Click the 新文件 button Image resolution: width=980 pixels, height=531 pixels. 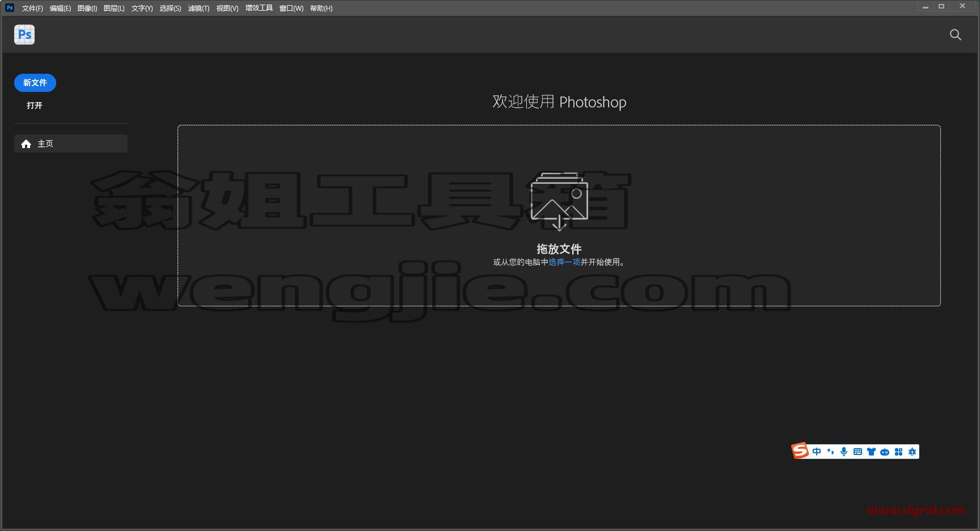(35, 83)
